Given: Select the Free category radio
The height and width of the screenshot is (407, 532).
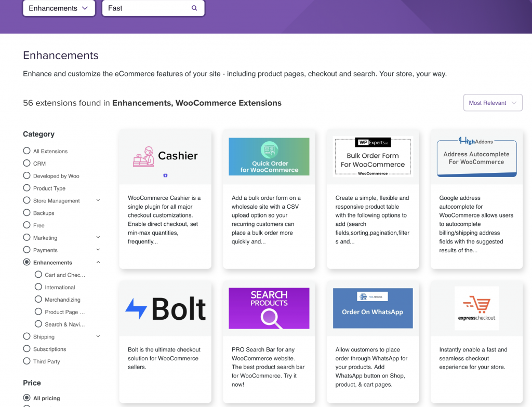Looking at the screenshot, I should coord(27,225).
